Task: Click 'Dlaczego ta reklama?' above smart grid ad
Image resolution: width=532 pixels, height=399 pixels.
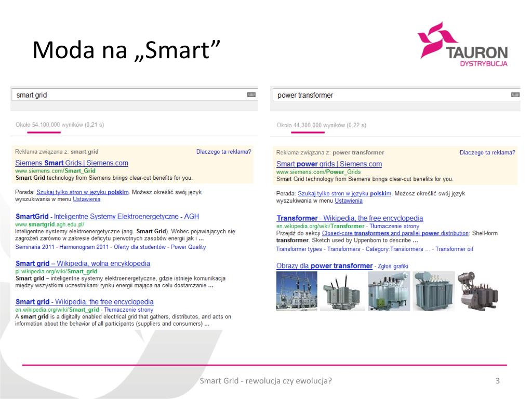Action: coord(223,152)
